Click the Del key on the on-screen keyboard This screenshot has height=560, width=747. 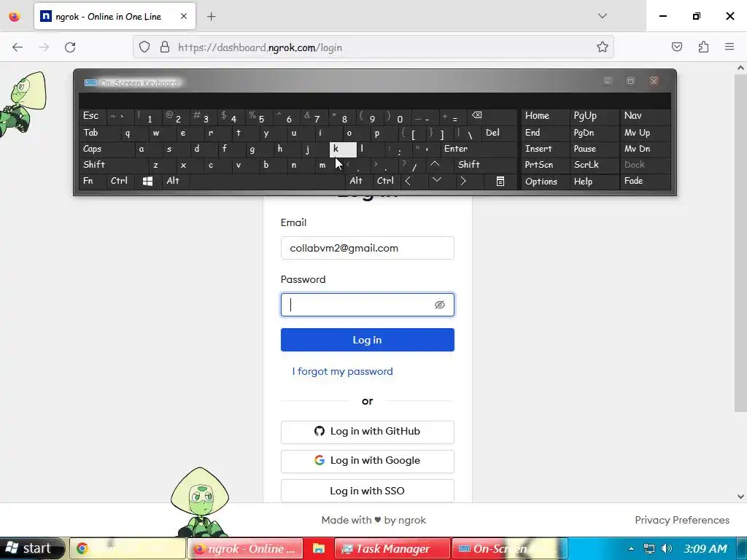pyautogui.click(x=499, y=133)
